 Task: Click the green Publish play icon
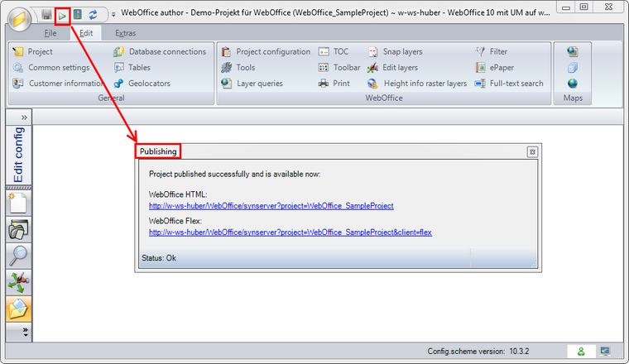pos(62,15)
